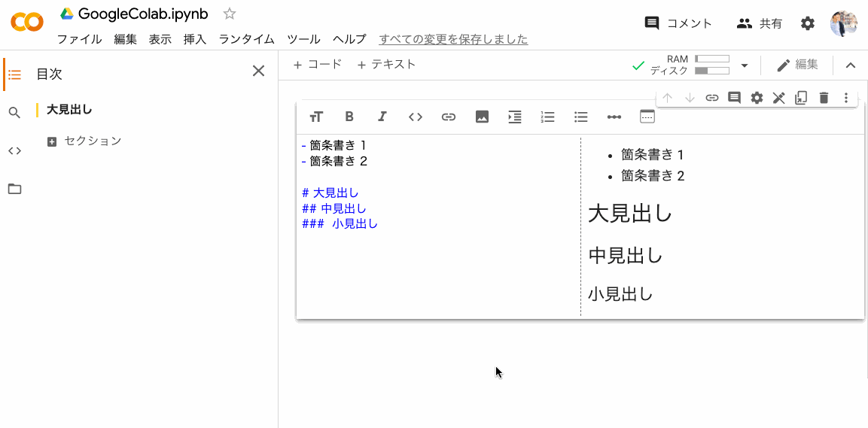The height and width of the screenshot is (428, 868).
Task: Open the table of contents sidebar icon
Action: pos(14,74)
